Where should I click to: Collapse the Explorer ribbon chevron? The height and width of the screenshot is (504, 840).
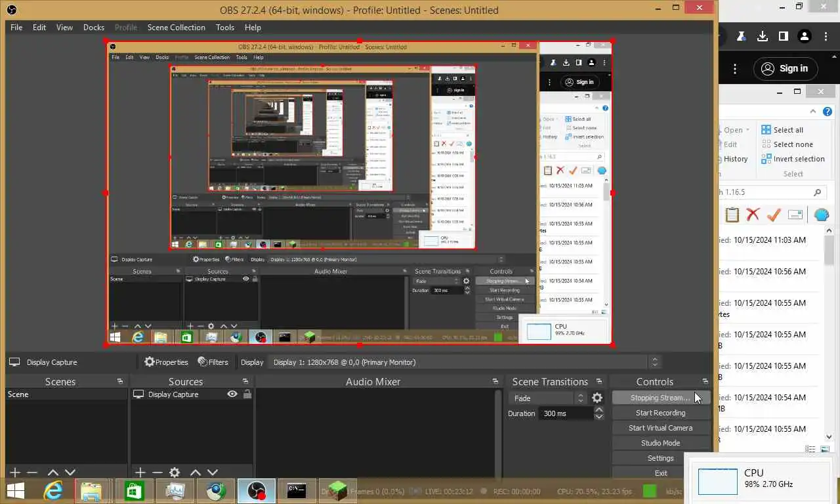coord(812,112)
